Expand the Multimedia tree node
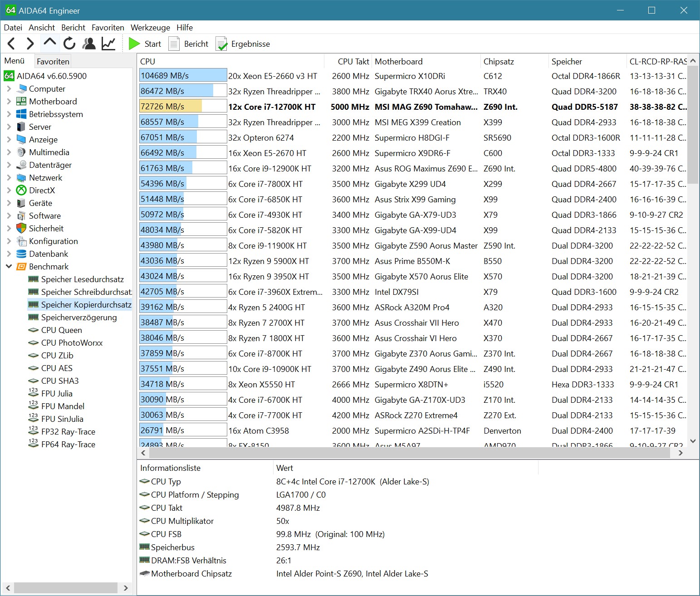Viewport: 700px width, 596px height. coord(9,152)
